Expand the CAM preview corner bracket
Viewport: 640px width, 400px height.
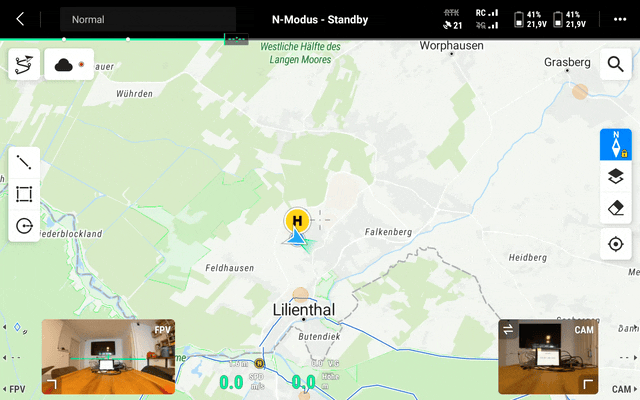587,384
